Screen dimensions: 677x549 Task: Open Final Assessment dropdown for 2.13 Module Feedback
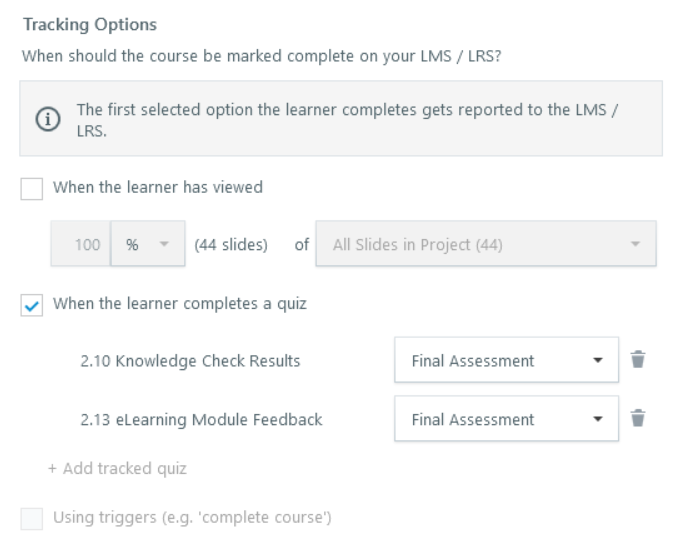[x=508, y=420]
